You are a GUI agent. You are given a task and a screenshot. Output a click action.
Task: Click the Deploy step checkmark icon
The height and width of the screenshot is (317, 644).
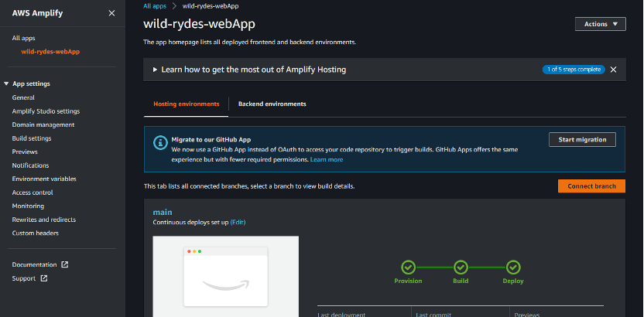(513, 268)
